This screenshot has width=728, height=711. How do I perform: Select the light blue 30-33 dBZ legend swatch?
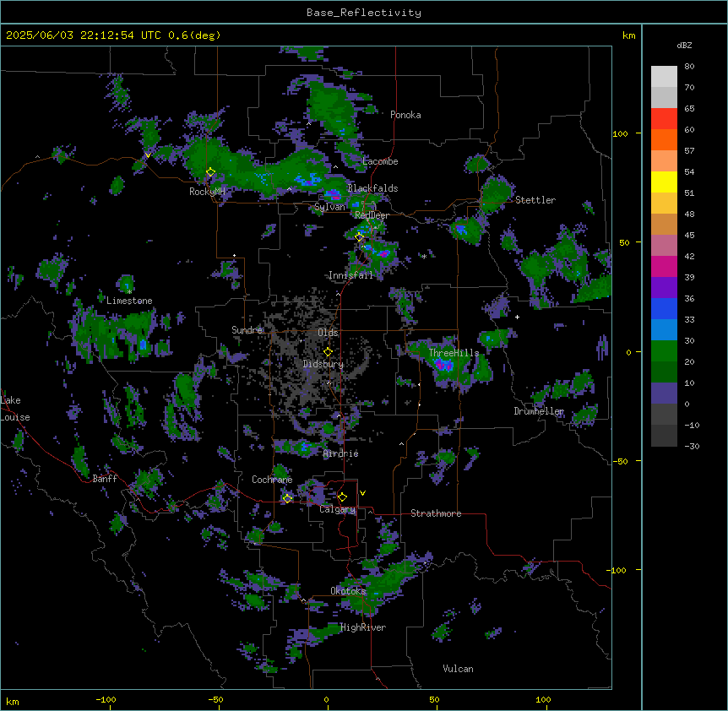click(664, 330)
